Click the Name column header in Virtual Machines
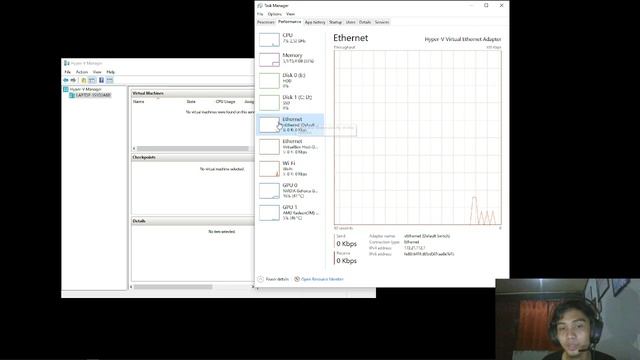Image resolution: width=640 pixels, height=360 pixels. [139, 102]
